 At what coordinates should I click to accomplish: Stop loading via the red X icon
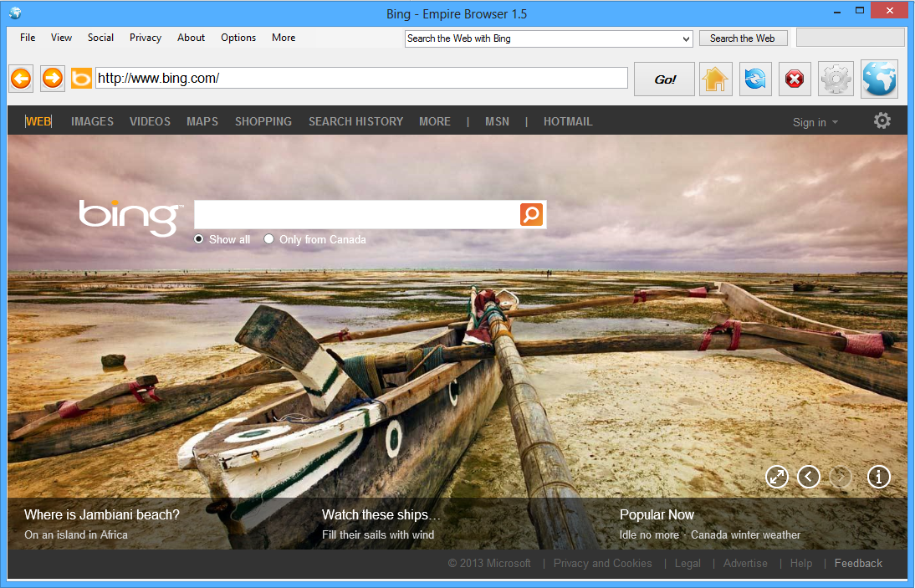(794, 78)
